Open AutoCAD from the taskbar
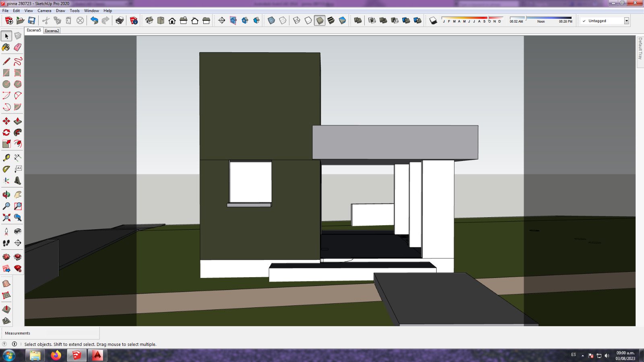This screenshot has width=644, height=362. click(x=97, y=356)
